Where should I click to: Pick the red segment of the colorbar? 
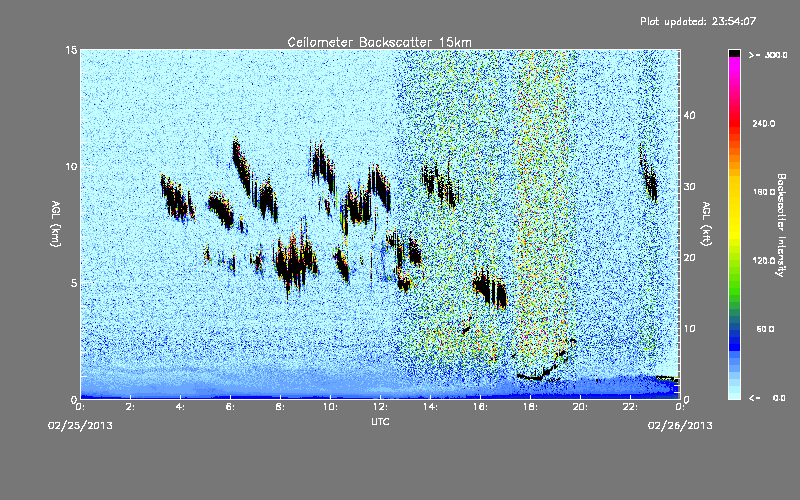point(734,122)
